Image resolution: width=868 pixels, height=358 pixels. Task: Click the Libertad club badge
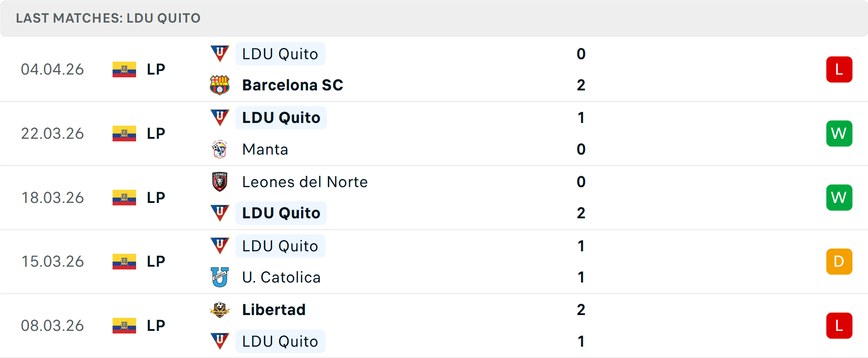[x=220, y=310]
